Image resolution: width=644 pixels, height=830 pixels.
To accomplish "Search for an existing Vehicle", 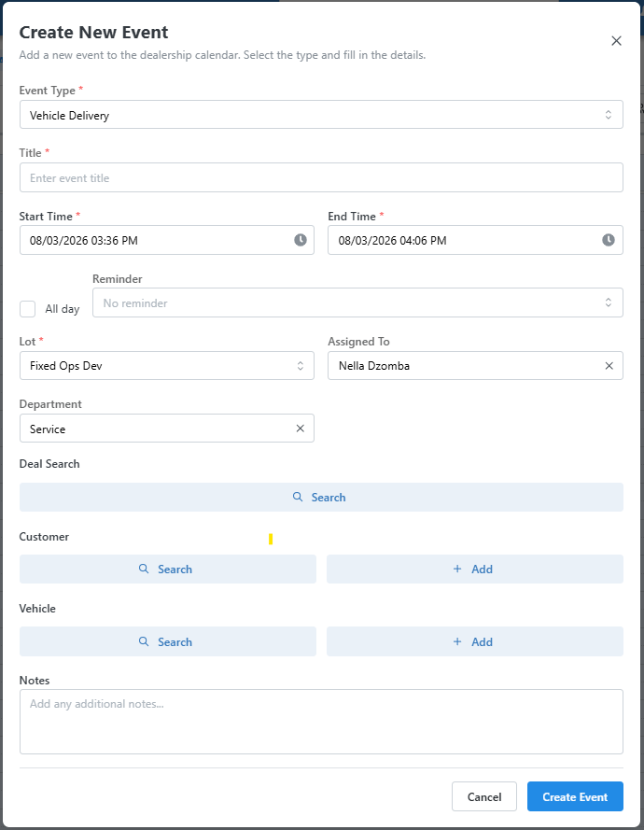I will point(168,641).
